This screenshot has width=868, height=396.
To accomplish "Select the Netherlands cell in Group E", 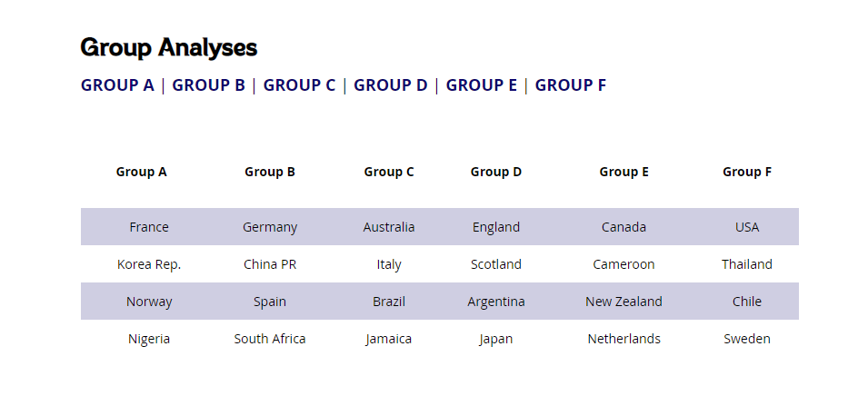I will pos(624,339).
